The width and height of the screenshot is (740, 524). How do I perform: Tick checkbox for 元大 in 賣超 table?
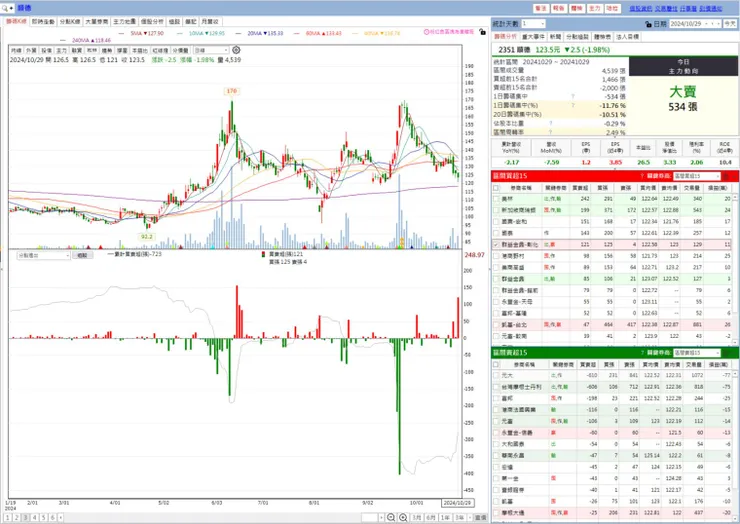point(496,375)
